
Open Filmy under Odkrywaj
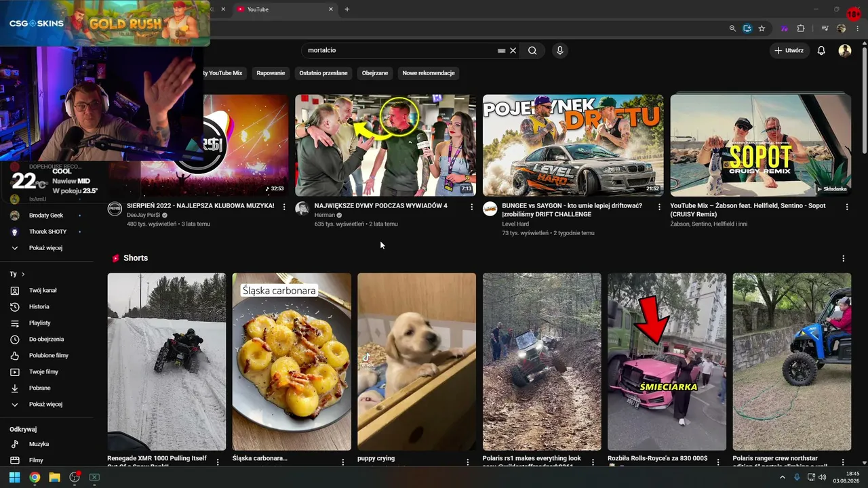[36, 460]
